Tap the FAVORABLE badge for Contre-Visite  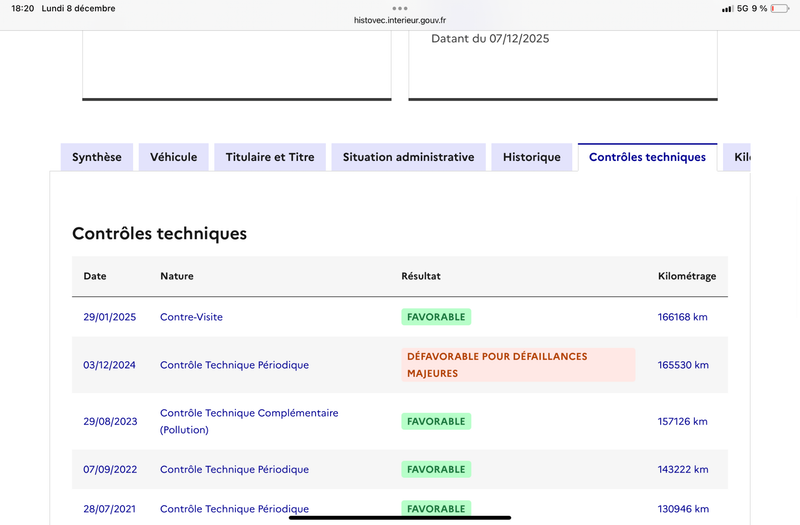[x=436, y=317]
